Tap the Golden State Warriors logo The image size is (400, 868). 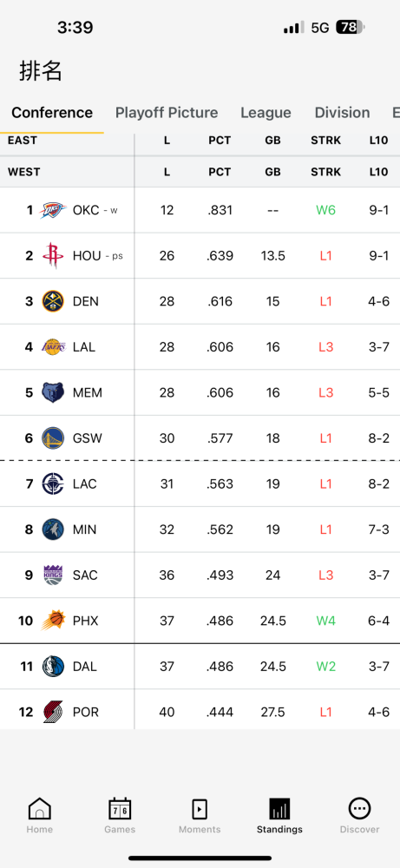point(53,438)
